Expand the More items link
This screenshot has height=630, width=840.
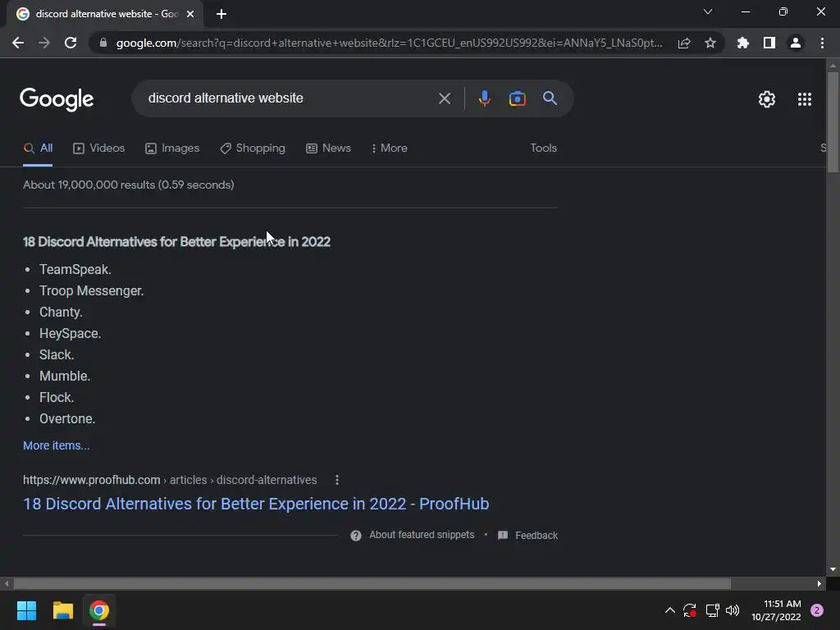pos(57,445)
